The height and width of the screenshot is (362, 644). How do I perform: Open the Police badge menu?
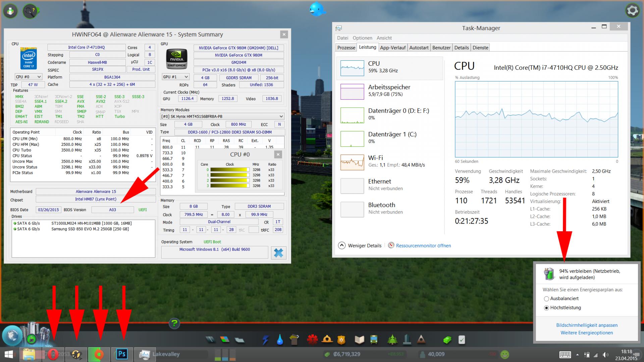[x=341, y=340]
